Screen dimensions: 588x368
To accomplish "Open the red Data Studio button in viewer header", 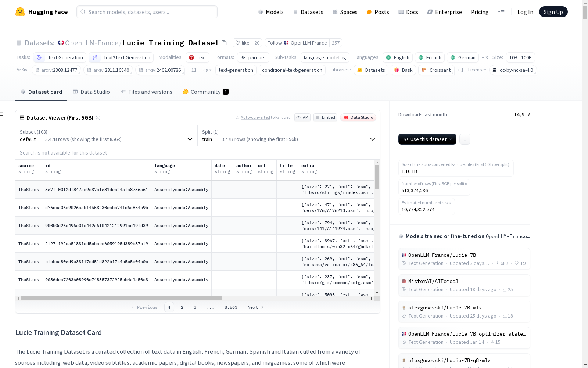I will point(358,117).
